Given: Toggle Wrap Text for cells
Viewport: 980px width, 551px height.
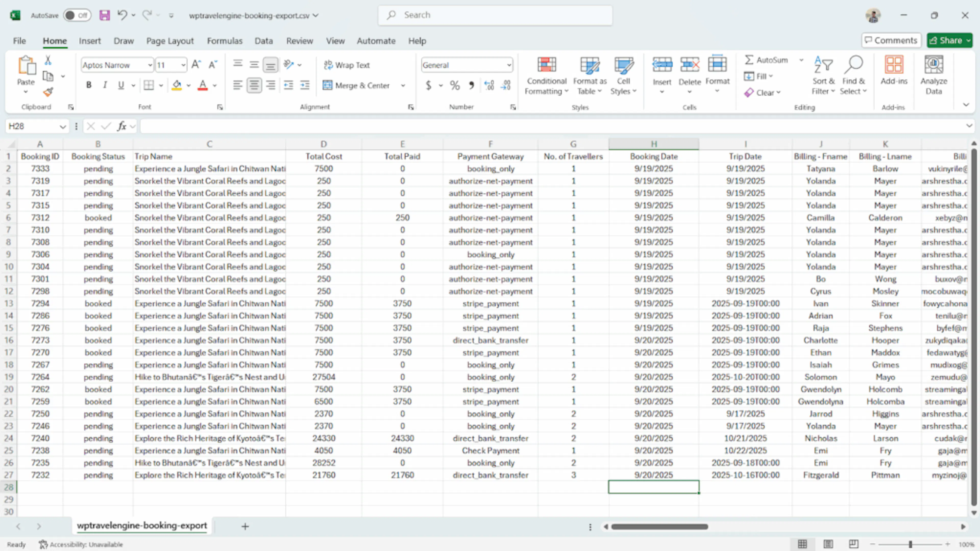Looking at the screenshot, I should pyautogui.click(x=347, y=65).
